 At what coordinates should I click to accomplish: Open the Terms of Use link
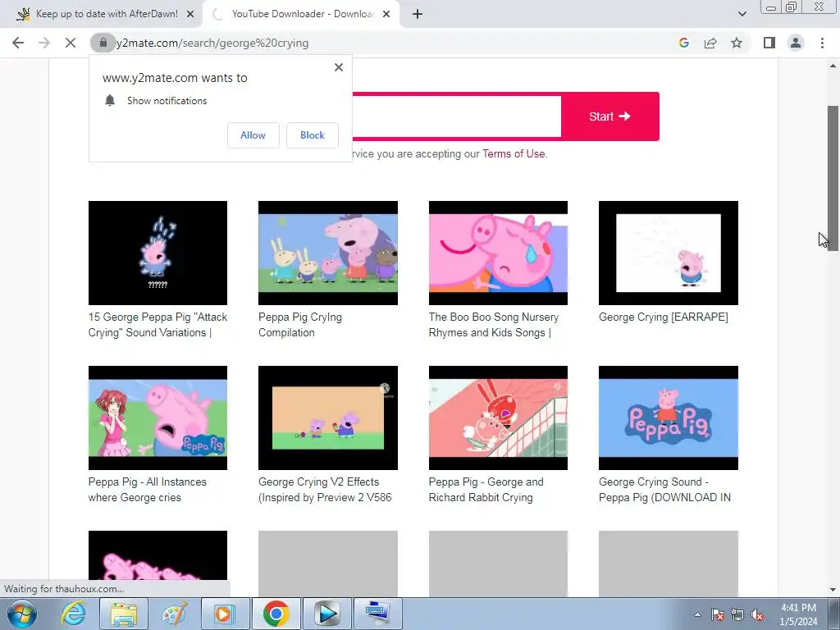514,153
